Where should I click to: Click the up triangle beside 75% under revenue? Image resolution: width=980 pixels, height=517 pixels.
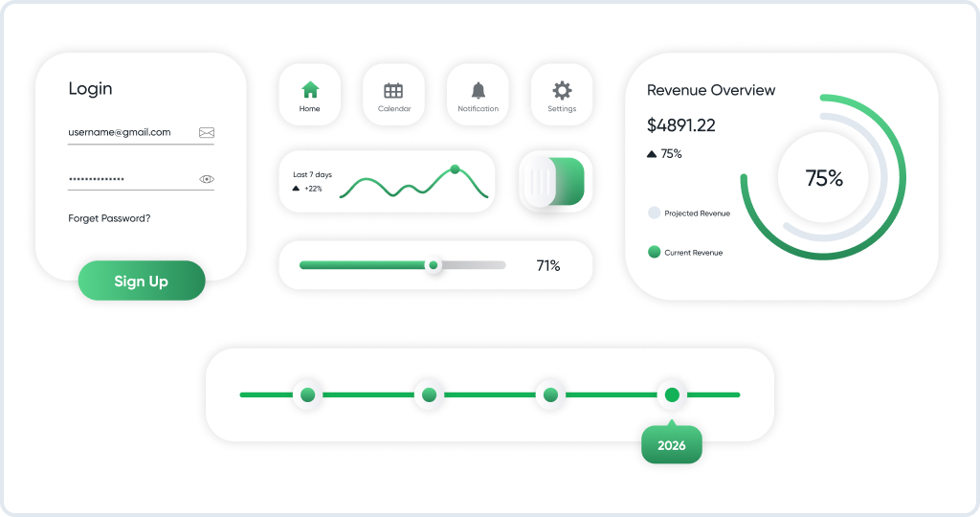pyautogui.click(x=651, y=154)
